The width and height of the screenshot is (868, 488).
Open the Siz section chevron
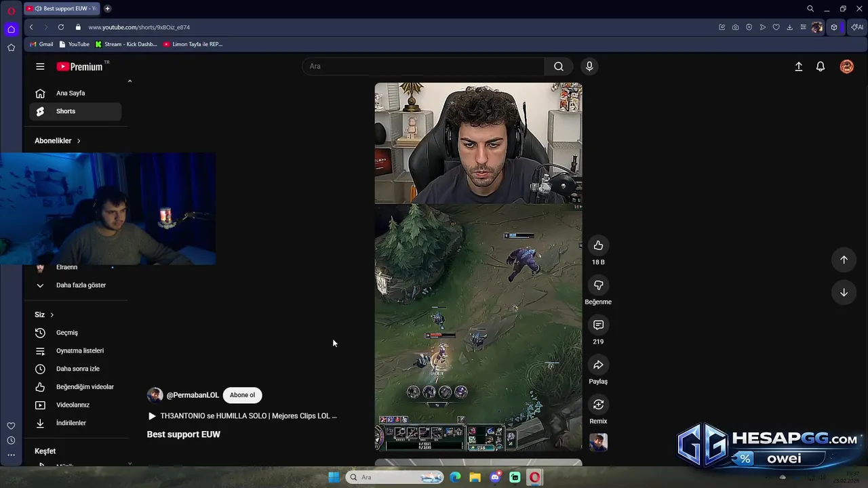52,314
